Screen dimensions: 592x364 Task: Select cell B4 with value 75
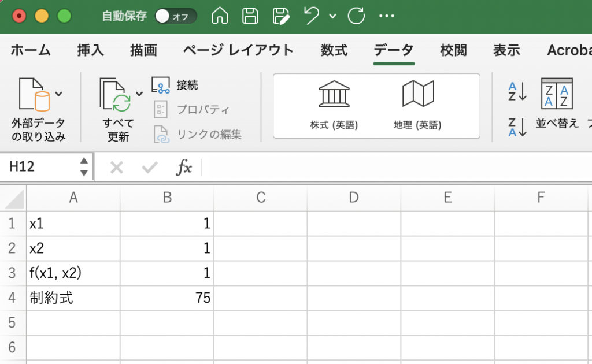coord(167,298)
